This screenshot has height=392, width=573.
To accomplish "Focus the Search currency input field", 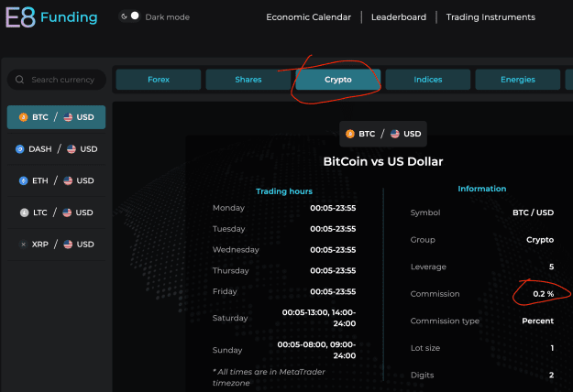I will pos(57,80).
